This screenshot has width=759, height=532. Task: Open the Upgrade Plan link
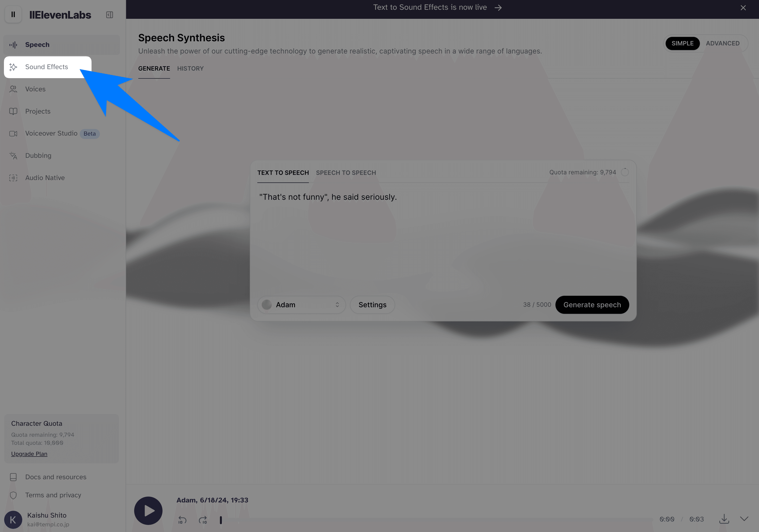pyautogui.click(x=29, y=454)
